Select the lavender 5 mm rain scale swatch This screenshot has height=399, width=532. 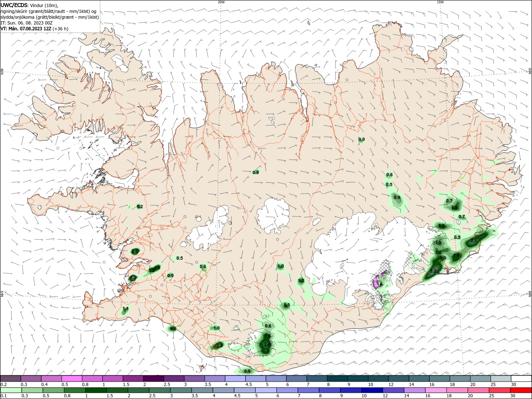point(266,390)
